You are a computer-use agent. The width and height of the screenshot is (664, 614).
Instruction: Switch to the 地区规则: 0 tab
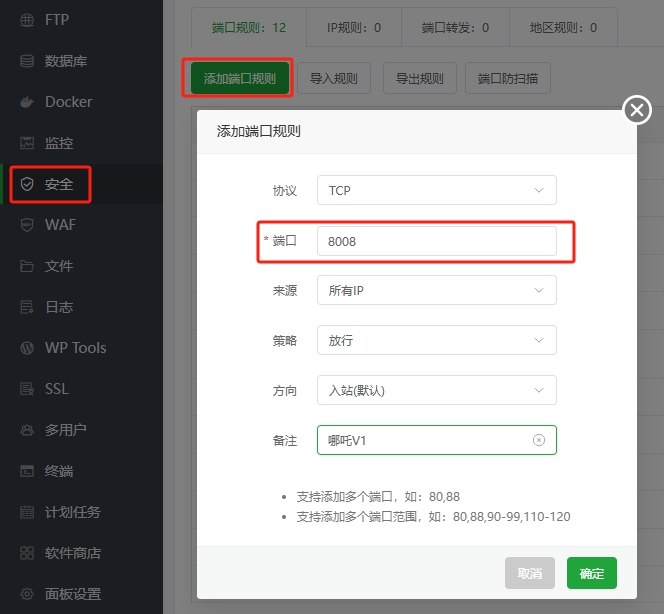(563, 28)
